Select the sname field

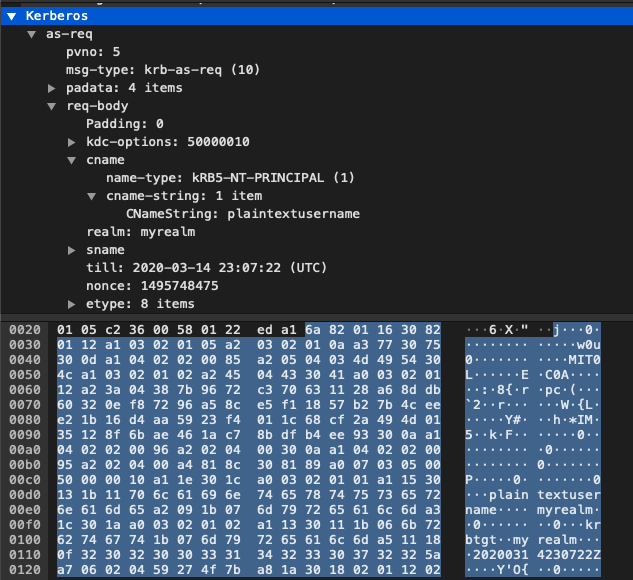[x=105, y=250]
